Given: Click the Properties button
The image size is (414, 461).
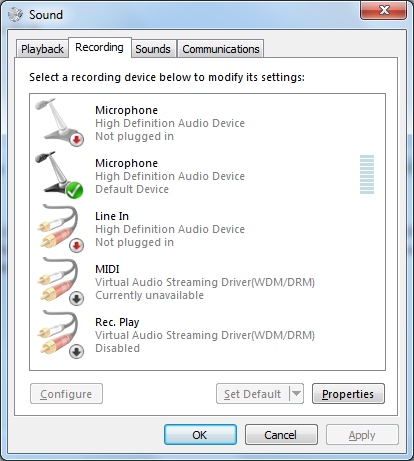Looking at the screenshot, I should (348, 394).
